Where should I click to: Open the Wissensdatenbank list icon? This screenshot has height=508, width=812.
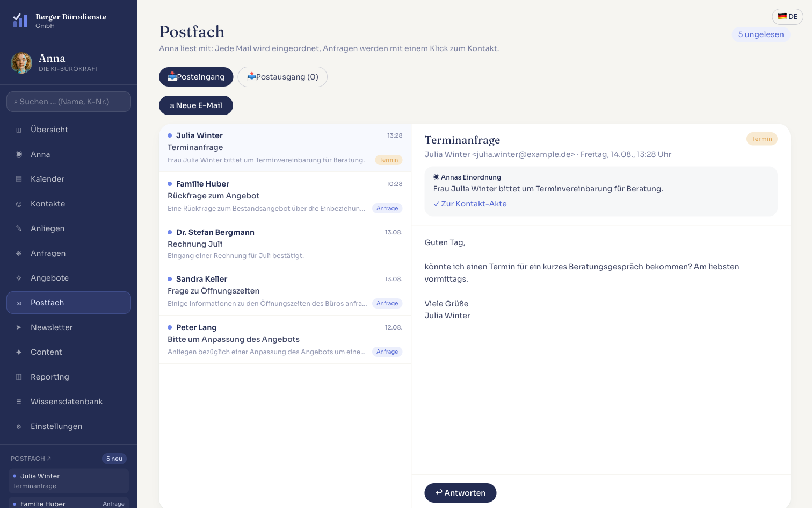tap(19, 402)
